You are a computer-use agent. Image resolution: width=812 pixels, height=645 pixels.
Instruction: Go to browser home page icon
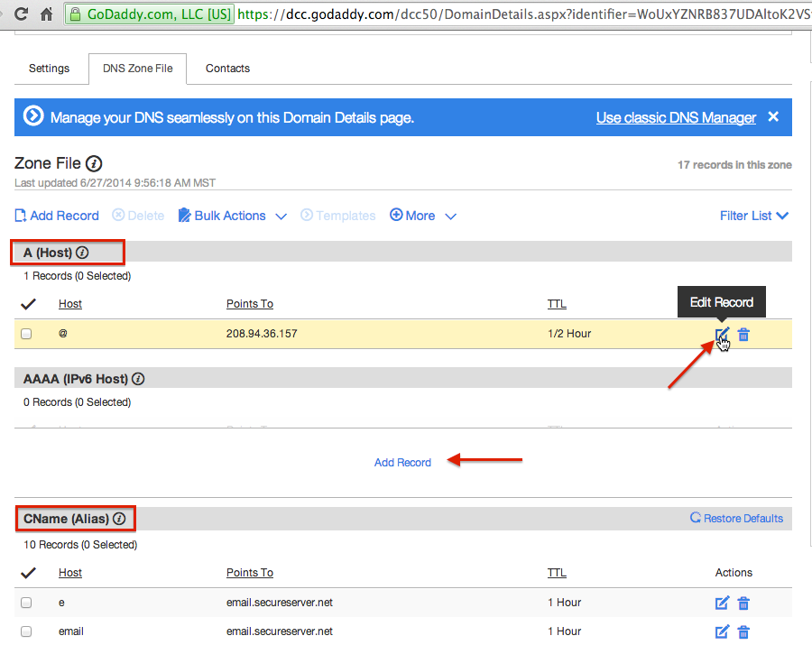pyautogui.click(x=47, y=14)
